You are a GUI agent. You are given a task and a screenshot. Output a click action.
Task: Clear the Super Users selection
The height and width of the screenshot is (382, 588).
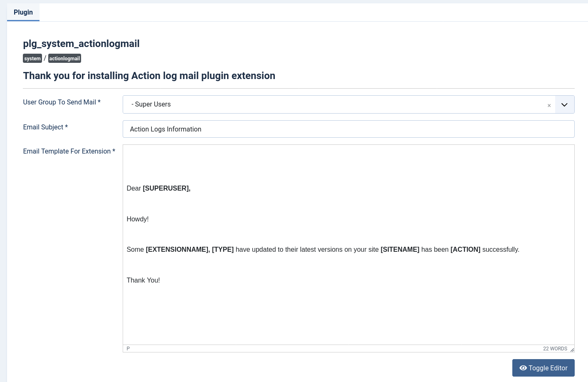click(549, 106)
